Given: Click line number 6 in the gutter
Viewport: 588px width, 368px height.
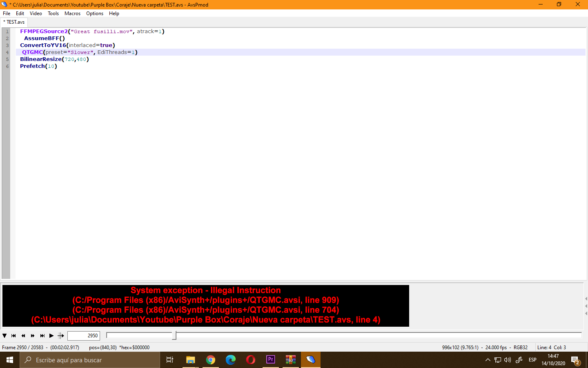Looking at the screenshot, I should [x=7, y=66].
